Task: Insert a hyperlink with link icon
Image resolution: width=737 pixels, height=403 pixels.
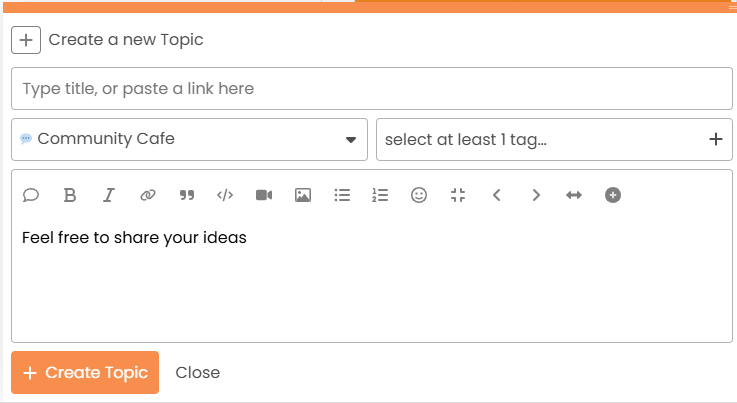Action: (148, 195)
